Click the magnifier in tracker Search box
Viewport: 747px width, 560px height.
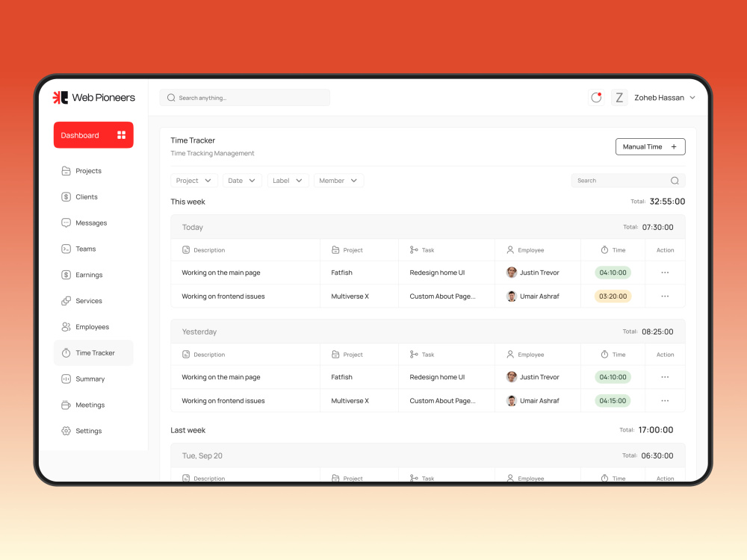click(675, 181)
